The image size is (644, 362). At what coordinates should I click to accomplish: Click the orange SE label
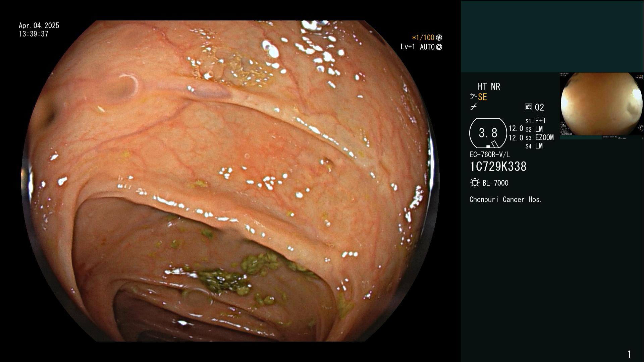(x=482, y=97)
